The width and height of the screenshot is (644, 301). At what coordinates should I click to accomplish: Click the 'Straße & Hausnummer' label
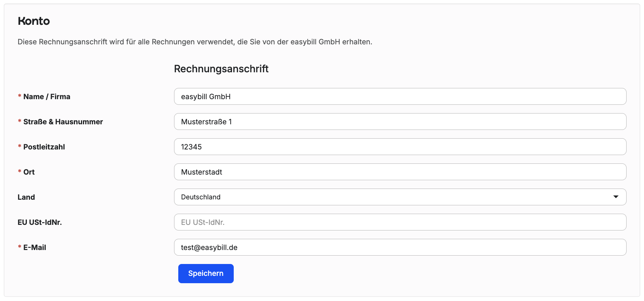[x=63, y=122]
